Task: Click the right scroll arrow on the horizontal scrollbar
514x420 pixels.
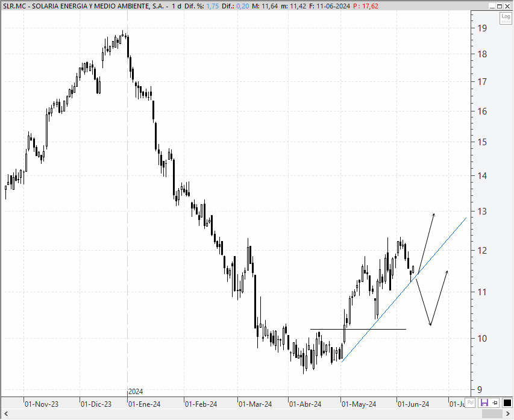Action: (x=509, y=414)
